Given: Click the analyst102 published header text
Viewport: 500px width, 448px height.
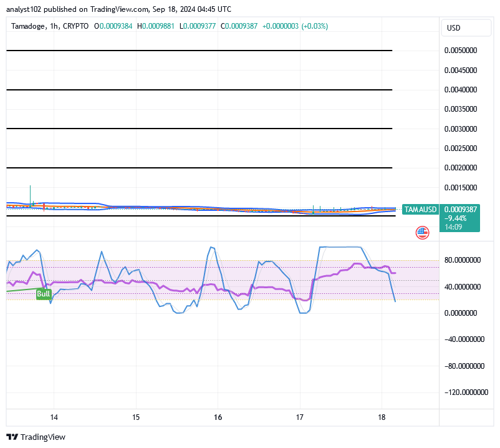Looking at the screenshot, I should point(118,9).
